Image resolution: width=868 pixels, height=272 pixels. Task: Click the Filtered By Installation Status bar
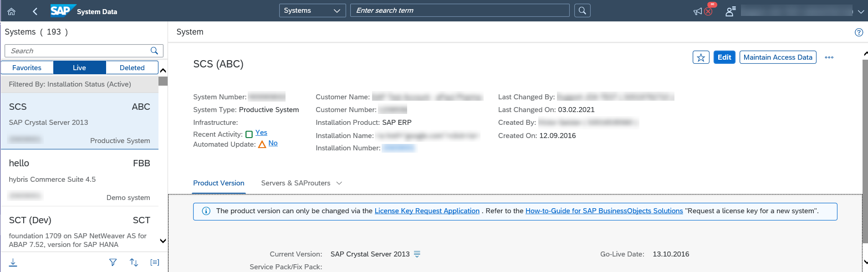point(79,84)
